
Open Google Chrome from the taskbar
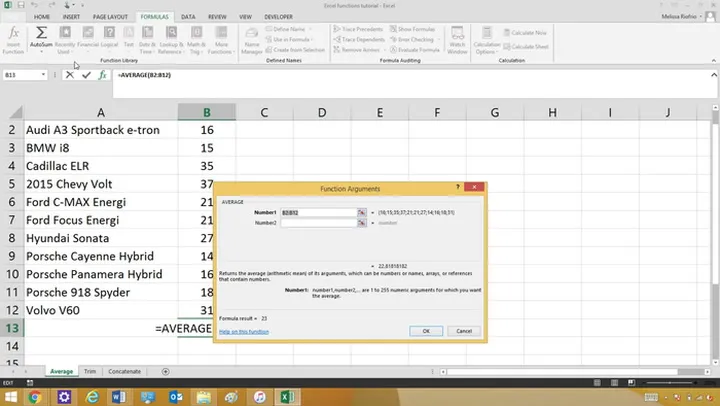(x=34, y=397)
